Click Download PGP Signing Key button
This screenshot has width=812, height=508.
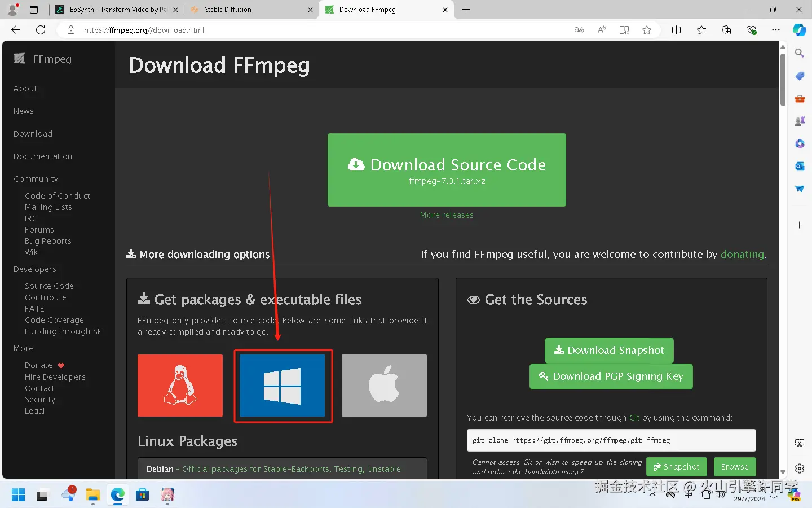611,376
